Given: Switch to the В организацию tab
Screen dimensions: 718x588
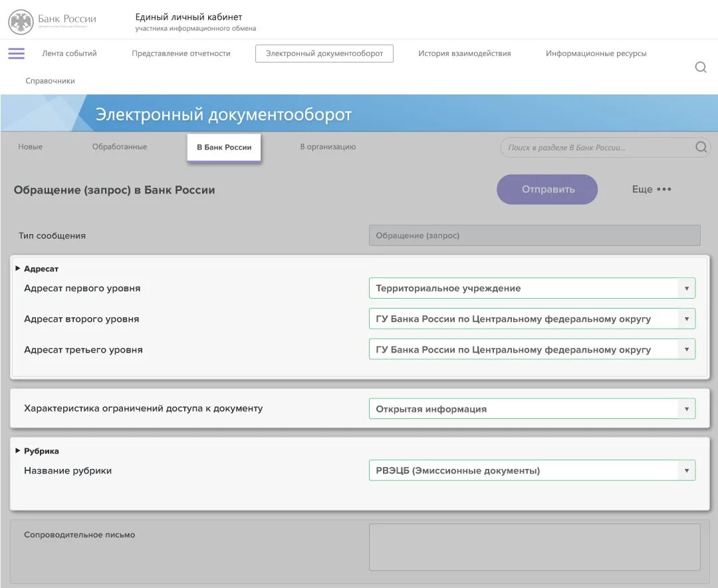Looking at the screenshot, I should (x=328, y=146).
